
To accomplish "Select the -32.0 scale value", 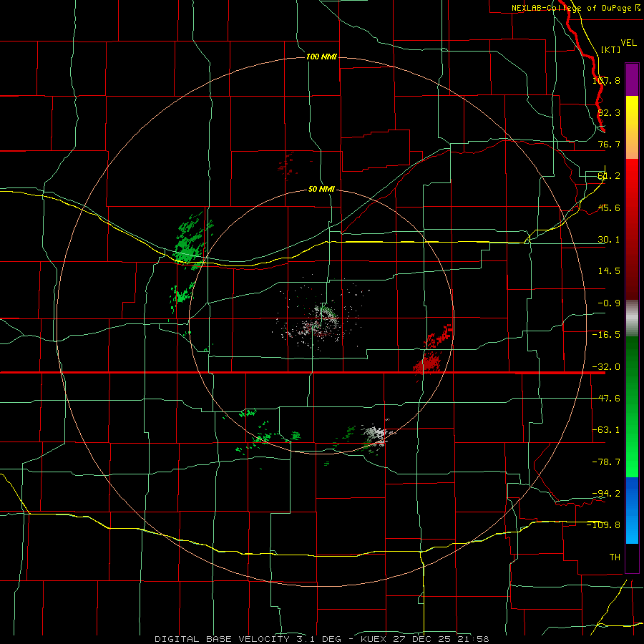I will (x=606, y=367).
